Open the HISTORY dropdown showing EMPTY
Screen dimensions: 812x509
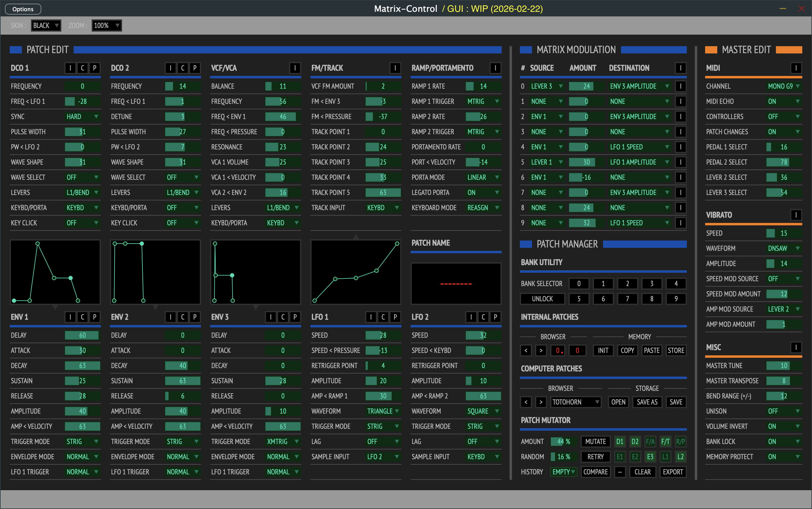point(563,472)
